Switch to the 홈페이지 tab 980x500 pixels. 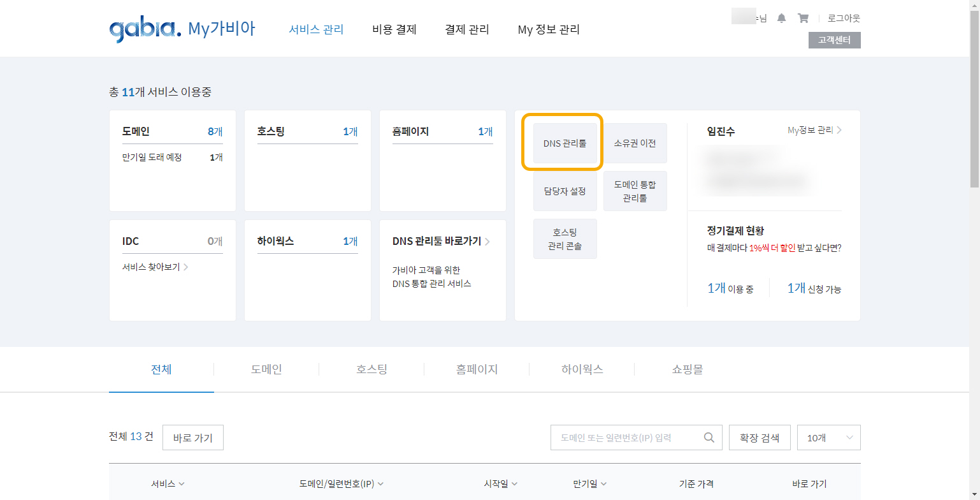477,369
